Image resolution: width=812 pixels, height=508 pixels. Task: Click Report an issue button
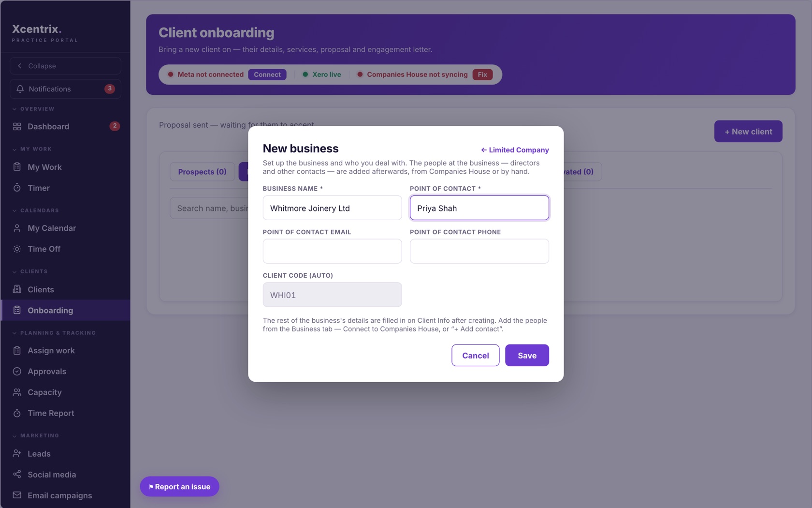click(x=180, y=487)
